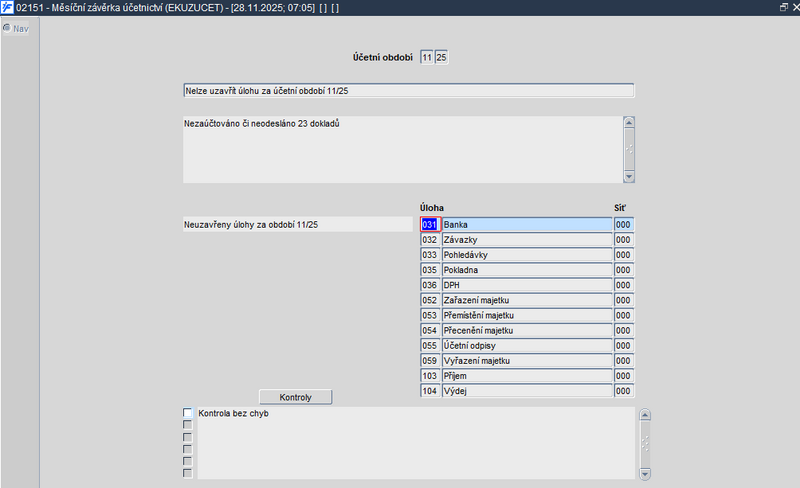Click the accounting period year field 25
Screen dimensions: 800x488
coord(441,57)
